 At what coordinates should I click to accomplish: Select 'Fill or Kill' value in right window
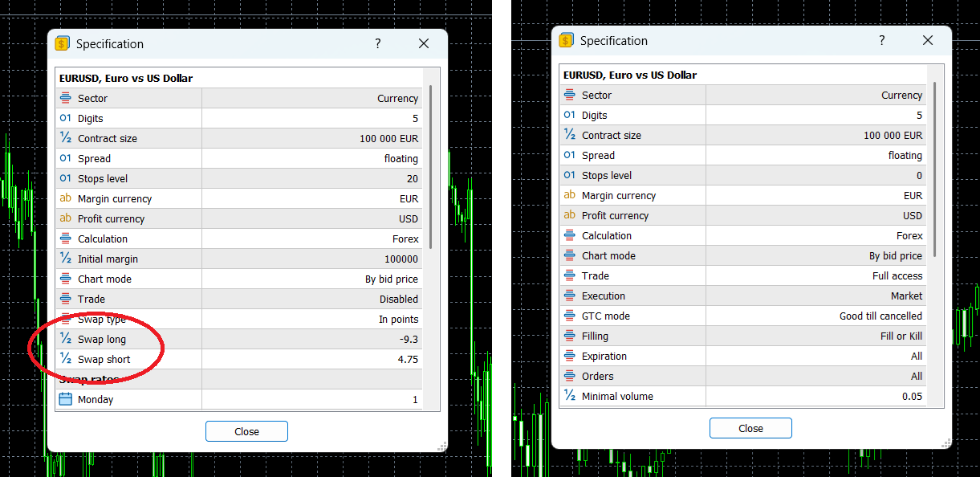pos(901,336)
